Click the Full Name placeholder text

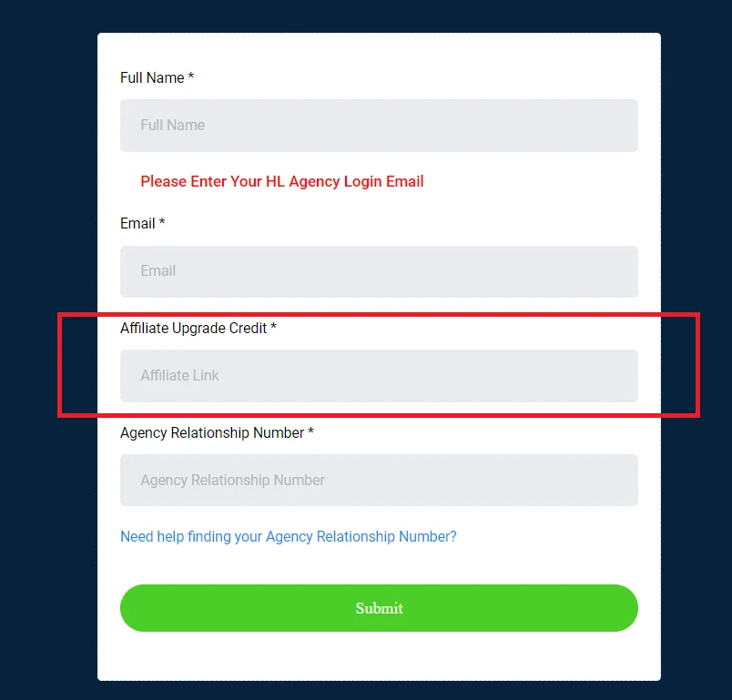[173, 125]
